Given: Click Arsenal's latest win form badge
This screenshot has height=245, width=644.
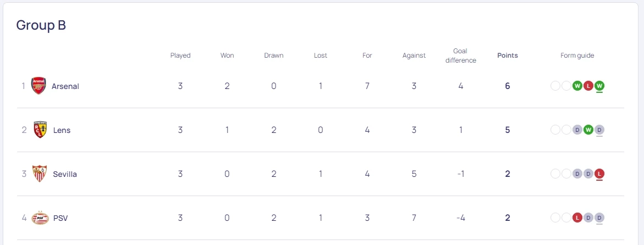Looking at the screenshot, I should click(599, 86).
